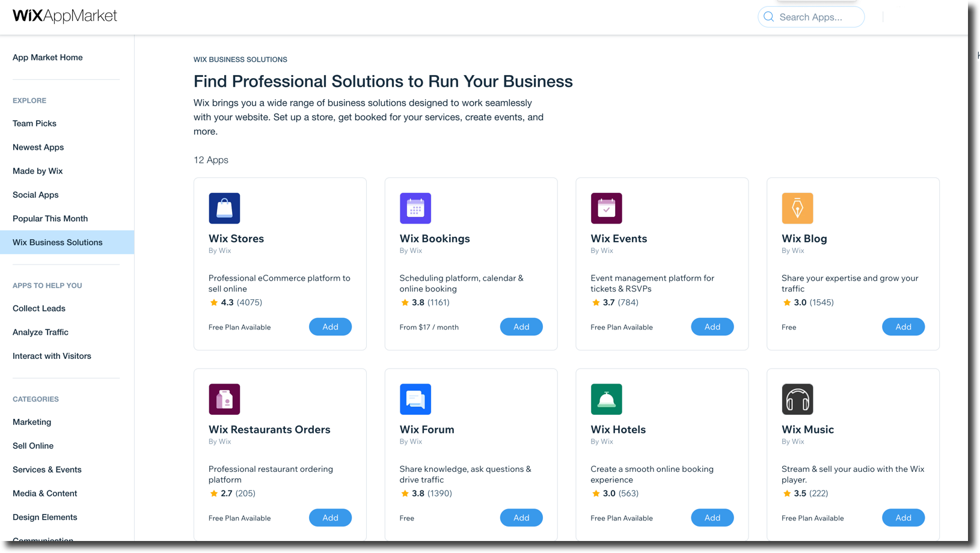Open the Wix Music headphones icon
This screenshot has width=980, height=553.
pos(797,399)
